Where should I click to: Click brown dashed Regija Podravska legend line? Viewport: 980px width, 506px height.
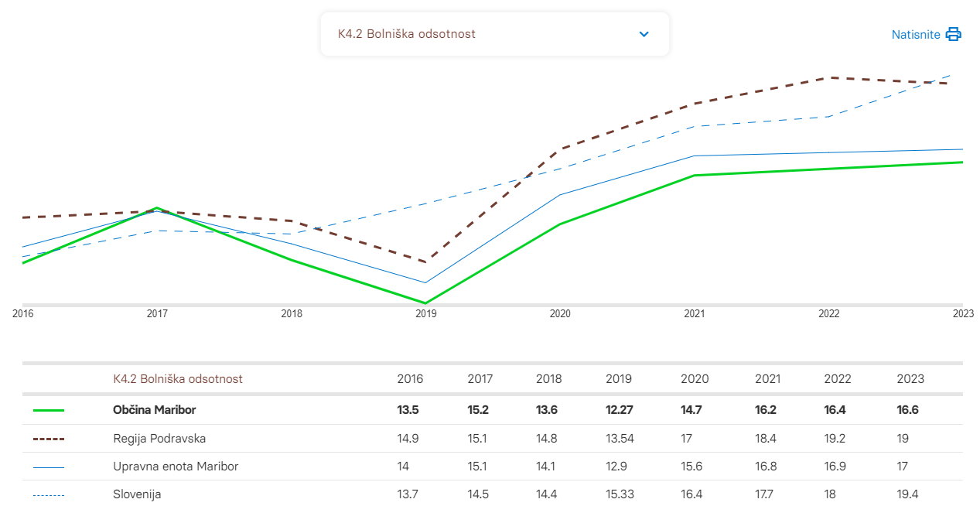click(49, 439)
